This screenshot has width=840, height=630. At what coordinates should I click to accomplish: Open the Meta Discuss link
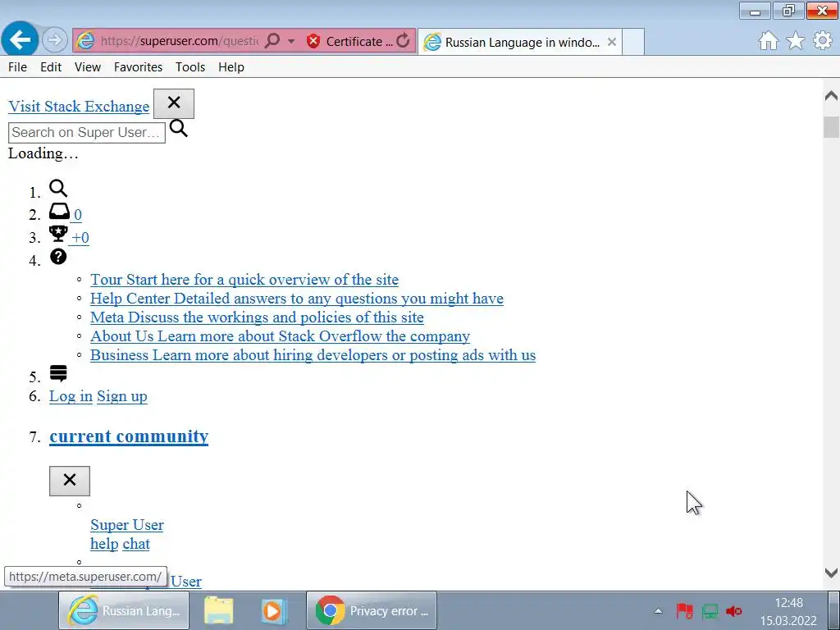pos(257,317)
